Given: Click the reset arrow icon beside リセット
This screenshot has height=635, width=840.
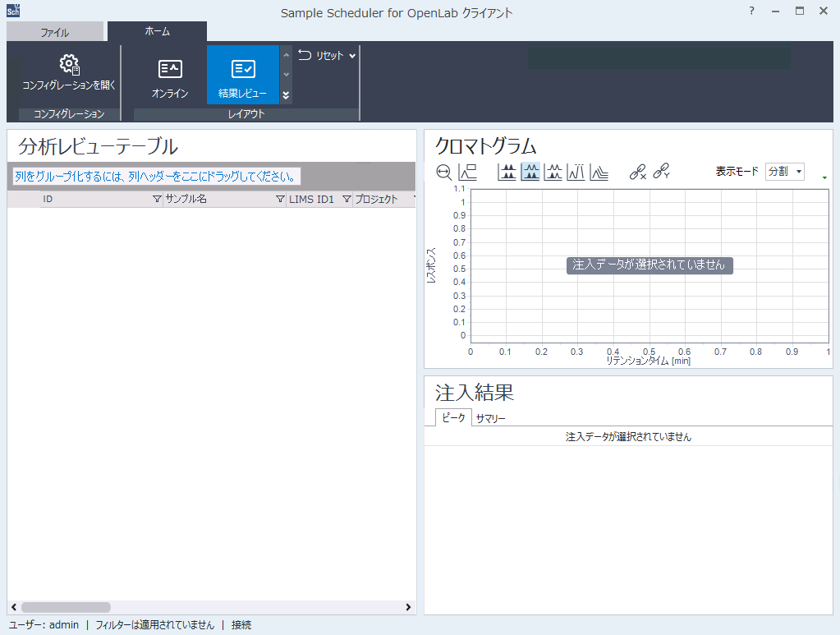Looking at the screenshot, I should [x=305, y=55].
